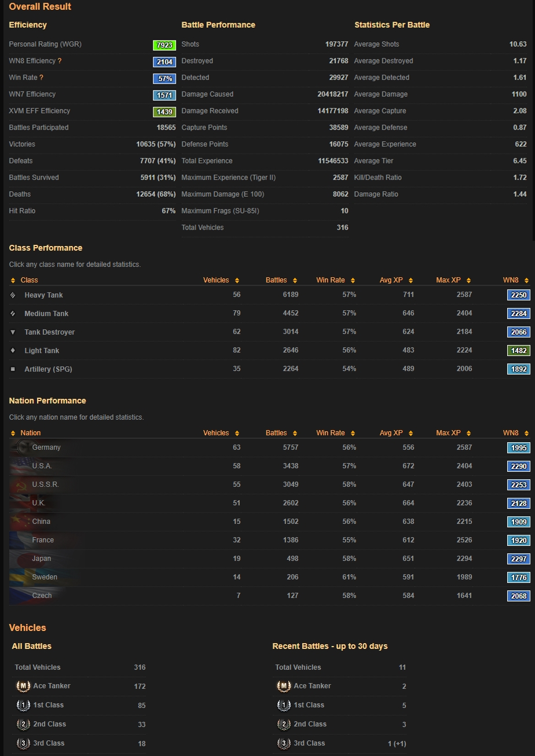Click Japan's WN8 value 2297 badge
Image resolution: width=535 pixels, height=756 pixels.
[518, 559]
